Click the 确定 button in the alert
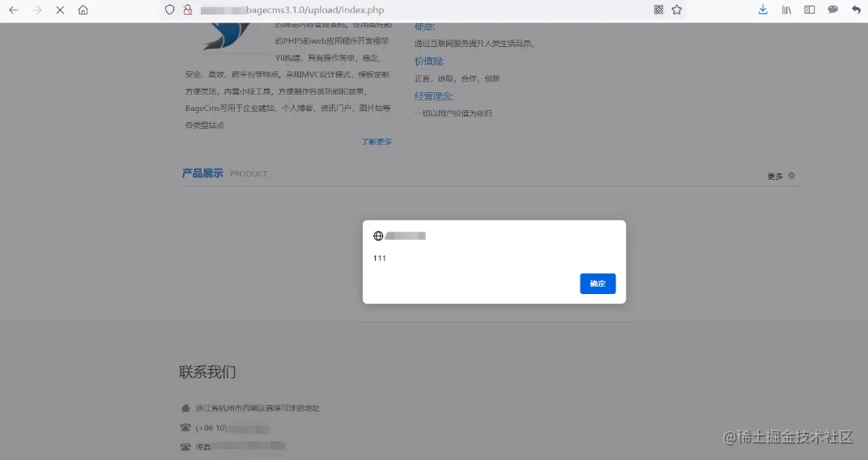The width and height of the screenshot is (868, 460). click(598, 283)
